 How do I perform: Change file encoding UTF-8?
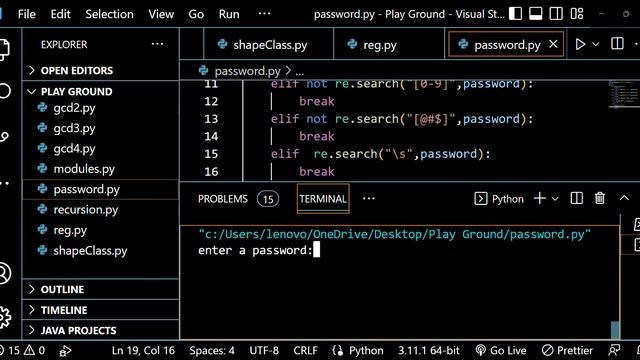pyautogui.click(x=264, y=350)
